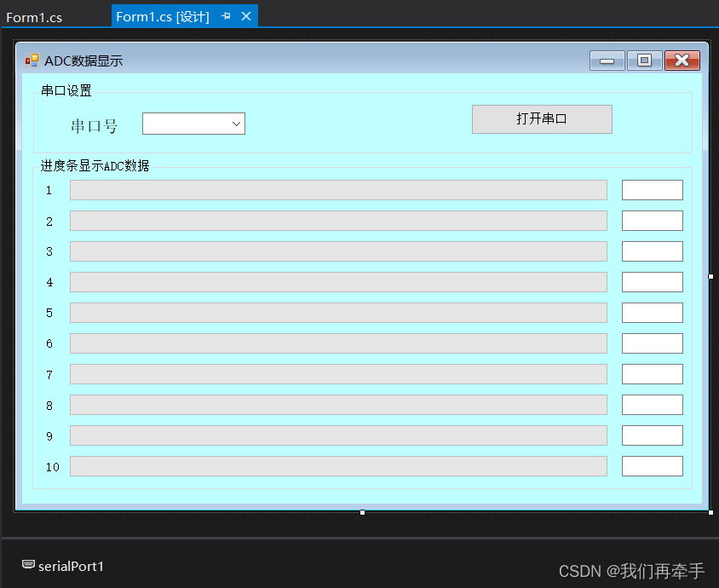Select the 进度条显示ADC数据 group caption
This screenshot has height=588, width=719.
pyautogui.click(x=95, y=165)
